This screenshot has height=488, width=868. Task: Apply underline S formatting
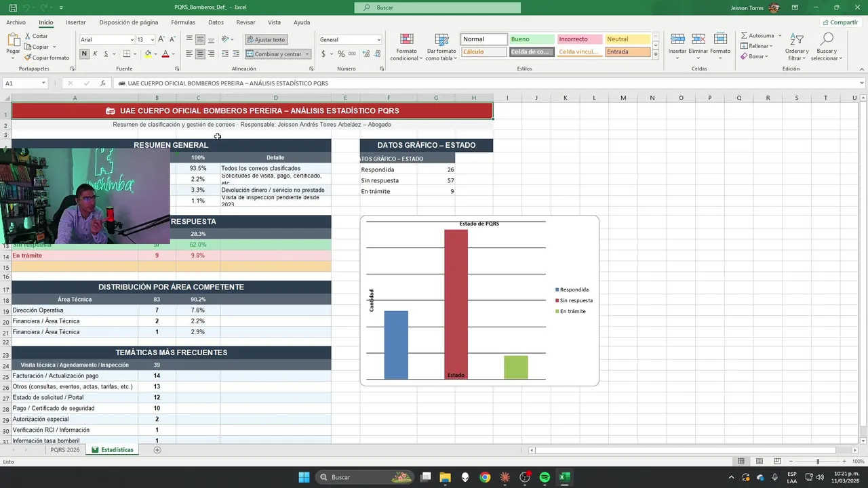point(106,54)
